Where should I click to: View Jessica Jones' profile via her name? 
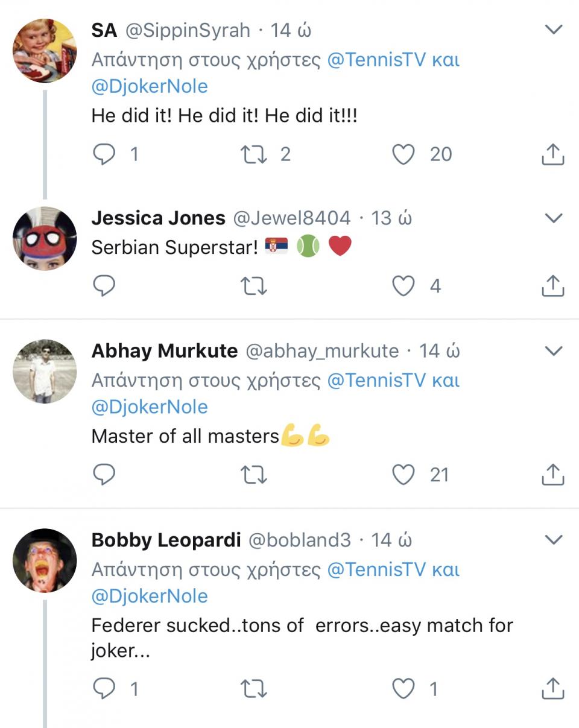[x=158, y=218]
